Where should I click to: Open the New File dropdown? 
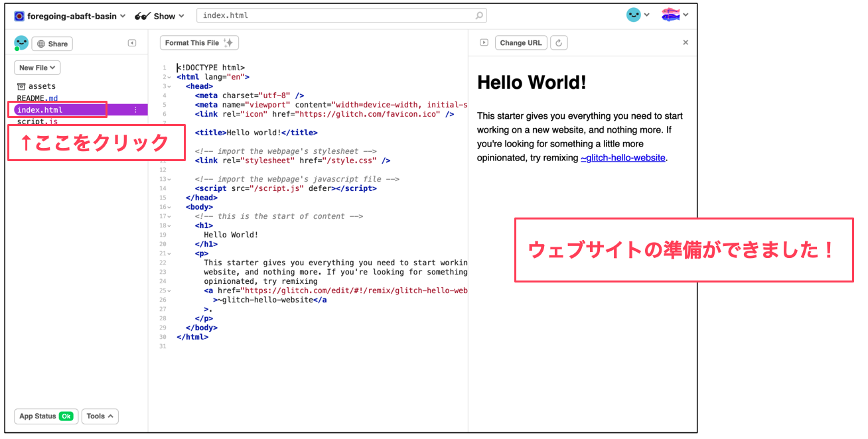click(37, 68)
